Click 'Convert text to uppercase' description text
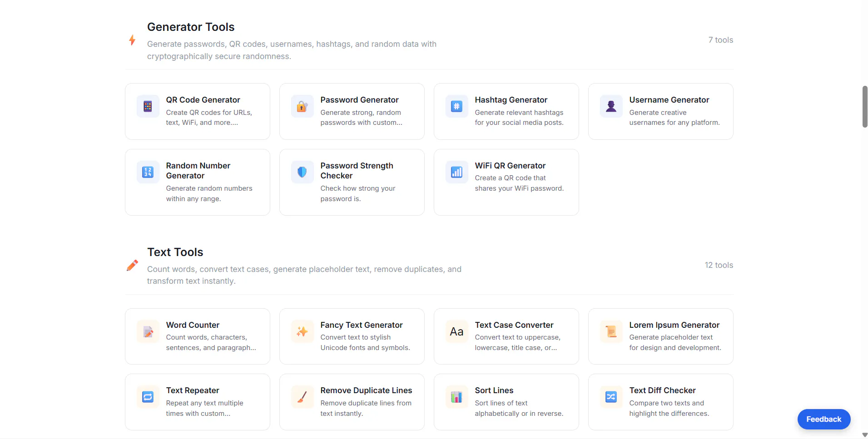This screenshot has width=868, height=439. point(518,342)
